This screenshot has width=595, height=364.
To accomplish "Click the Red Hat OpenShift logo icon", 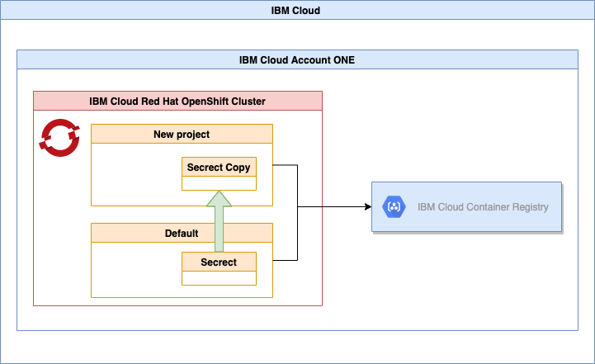I will [x=59, y=137].
